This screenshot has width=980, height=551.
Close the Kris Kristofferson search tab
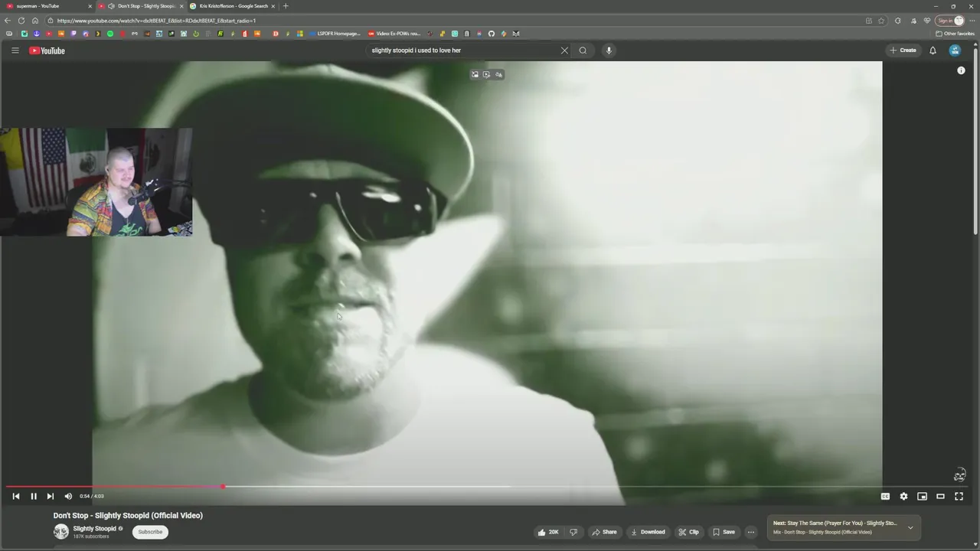click(x=273, y=6)
